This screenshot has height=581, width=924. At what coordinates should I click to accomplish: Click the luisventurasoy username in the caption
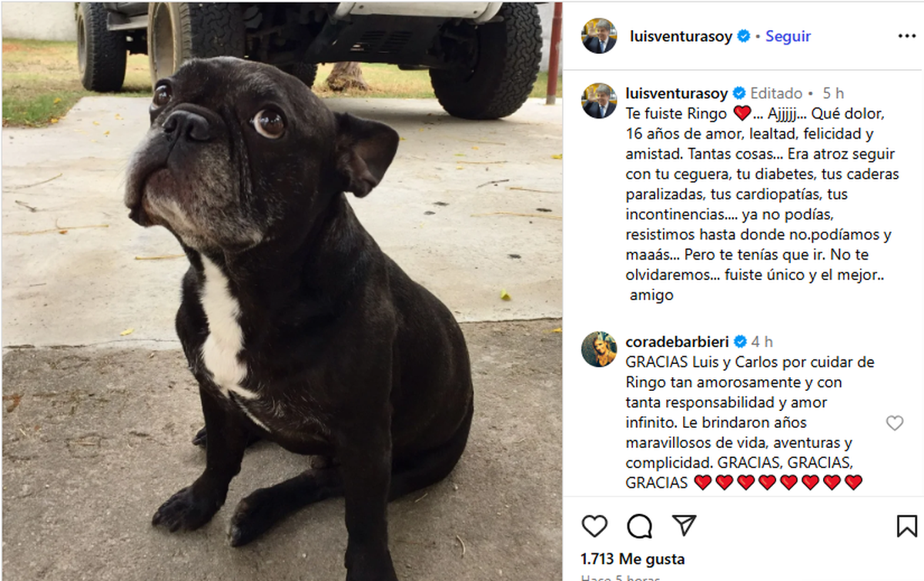coord(677,93)
